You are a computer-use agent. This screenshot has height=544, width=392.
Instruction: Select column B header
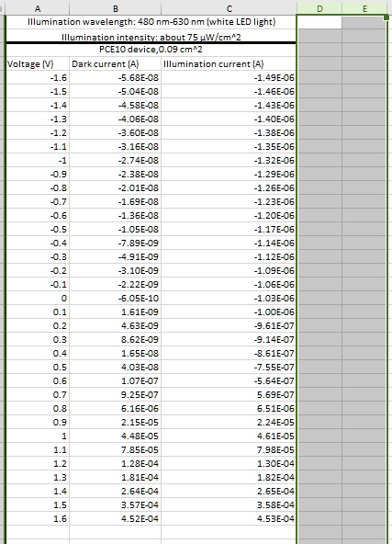116,8
